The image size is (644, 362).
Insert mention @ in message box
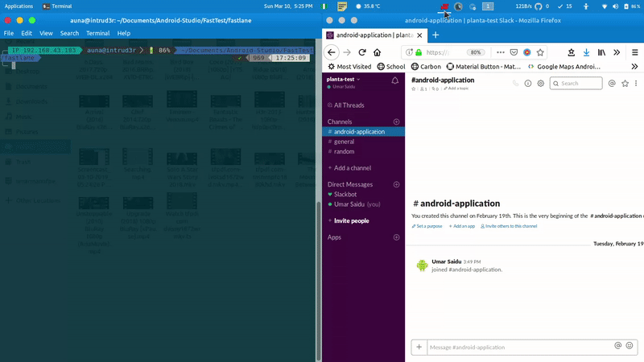[x=617, y=346]
